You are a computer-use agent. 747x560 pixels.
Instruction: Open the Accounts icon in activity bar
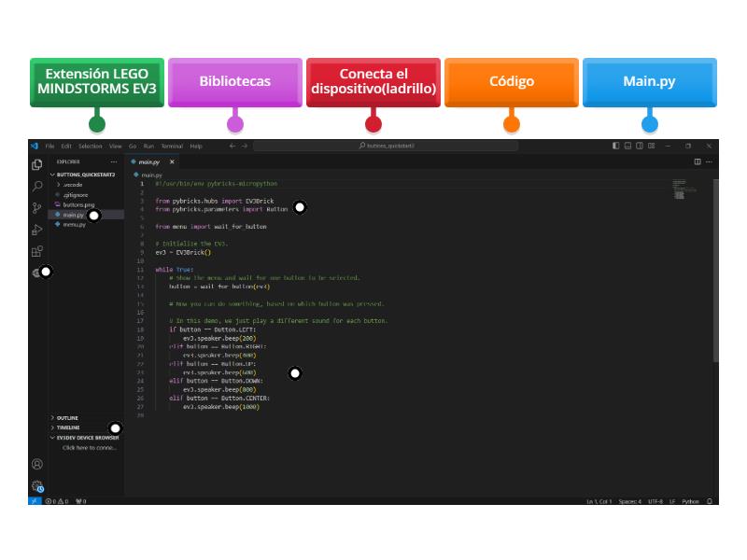[36, 464]
